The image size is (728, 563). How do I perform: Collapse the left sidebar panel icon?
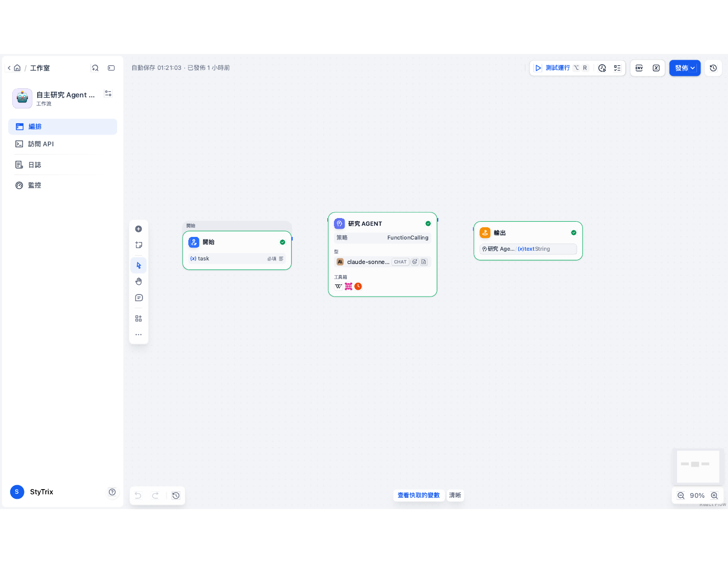pyautogui.click(x=111, y=68)
